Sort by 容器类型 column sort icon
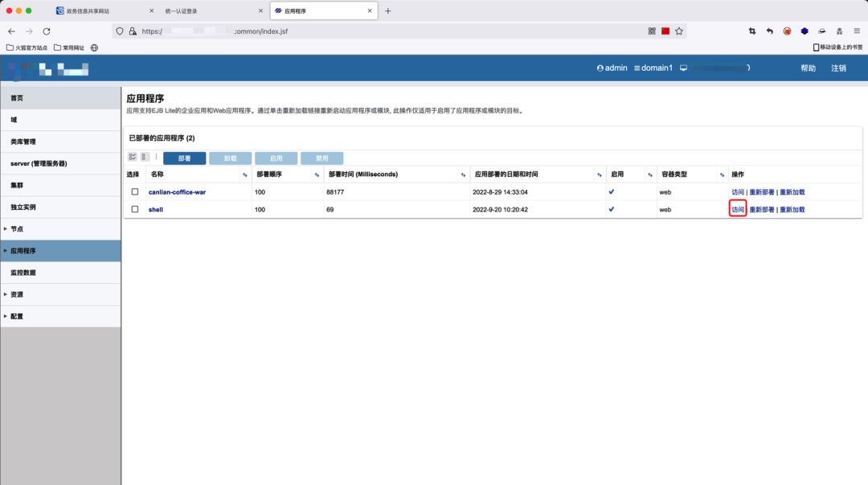 tap(722, 175)
